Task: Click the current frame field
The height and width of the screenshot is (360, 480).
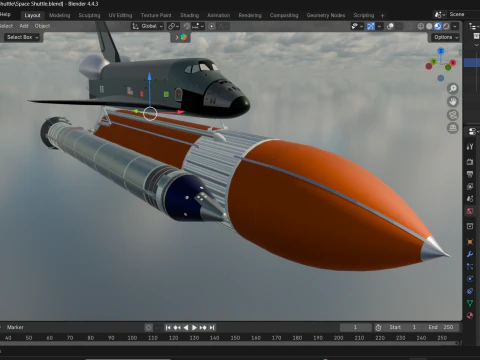Action: point(355,327)
